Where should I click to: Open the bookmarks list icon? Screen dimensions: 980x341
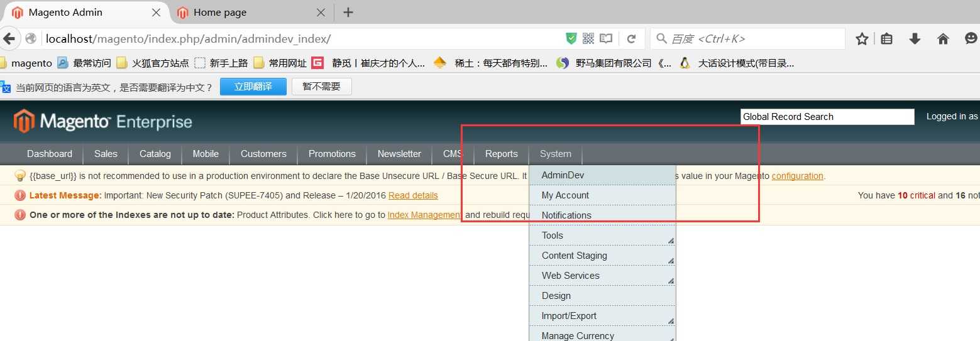(886, 39)
